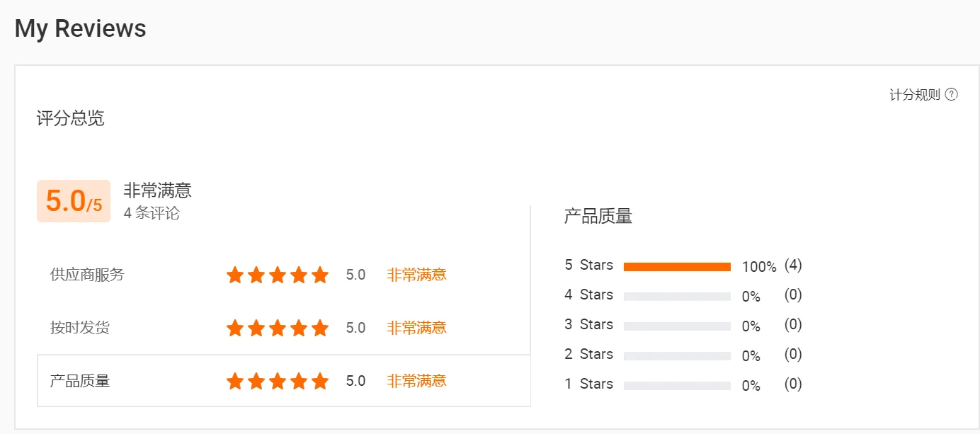Select the 供应商服务 rating row

pos(283,275)
